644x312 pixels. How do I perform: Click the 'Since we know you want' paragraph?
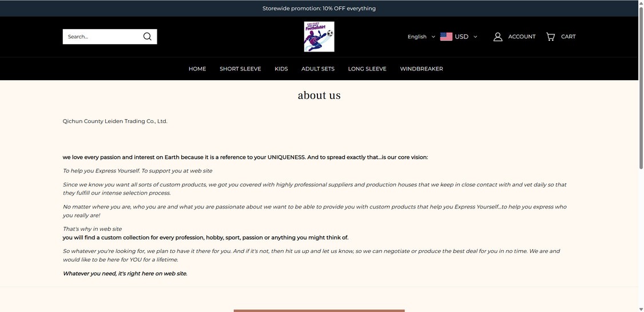315,189
